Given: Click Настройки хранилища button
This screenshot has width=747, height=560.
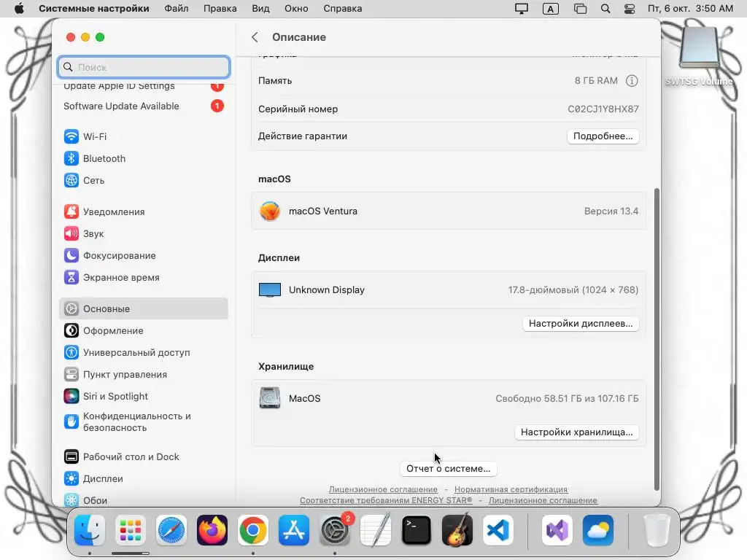Looking at the screenshot, I should (576, 432).
